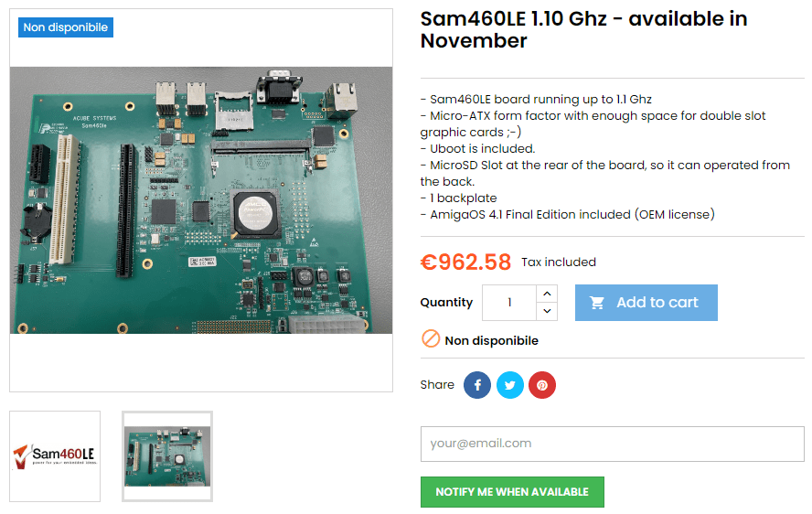Open the main product board image
The width and height of the screenshot is (812, 514).
[x=201, y=200]
